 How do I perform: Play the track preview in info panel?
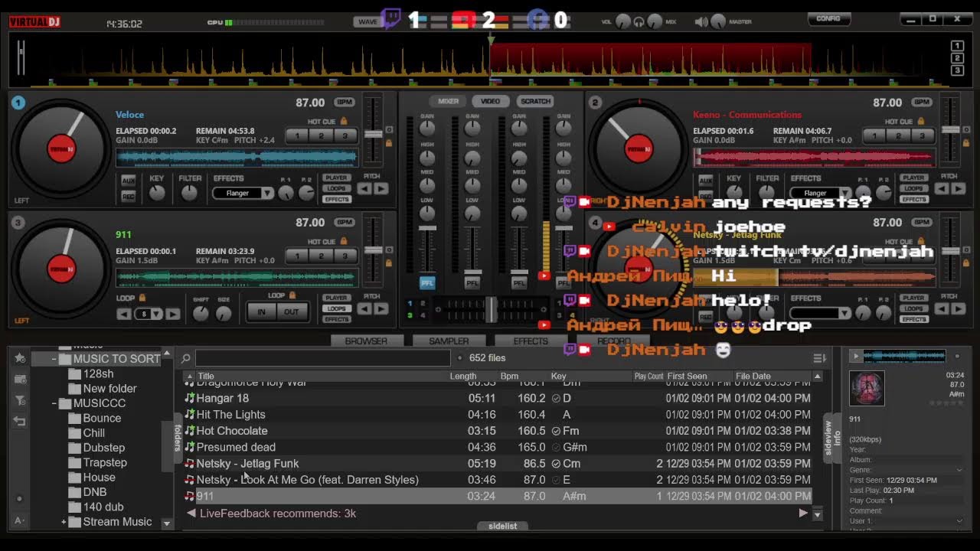click(855, 356)
